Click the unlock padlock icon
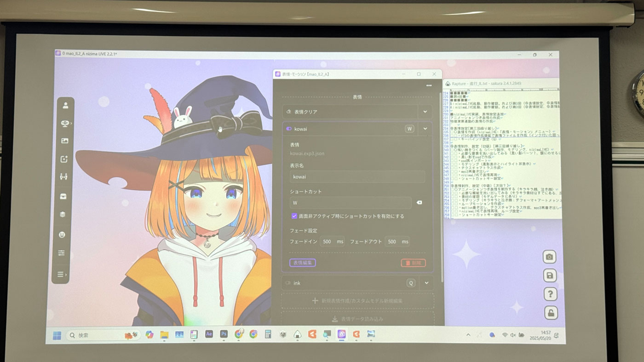 click(x=551, y=313)
